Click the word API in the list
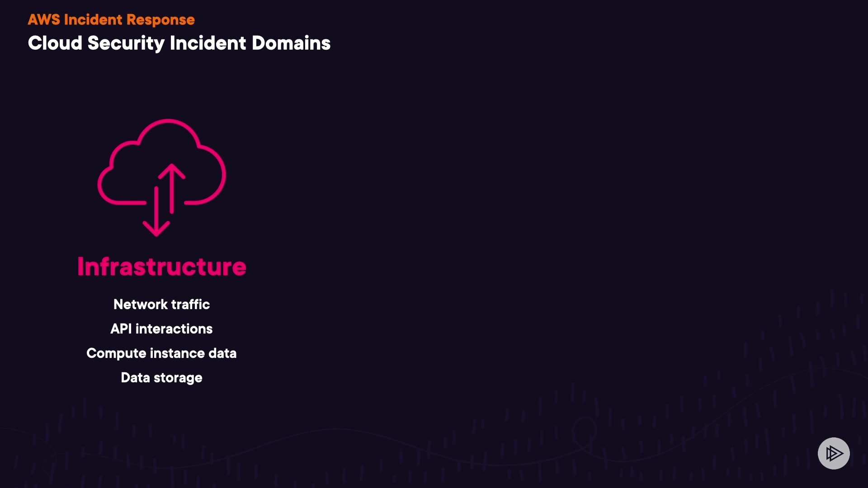This screenshot has width=868, height=488. coord(121,329)
